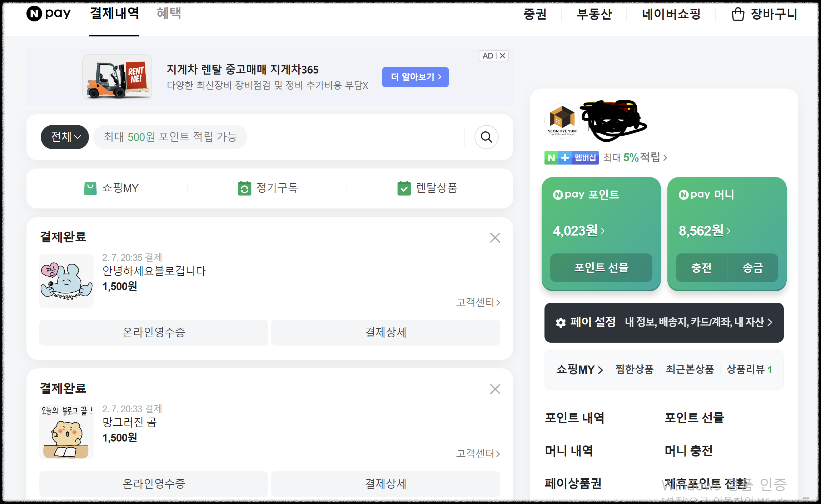Screen dimensions: 821x504
Task: Open 결제상세 for 망그러진 곰
Action: [x=385, y=484]
